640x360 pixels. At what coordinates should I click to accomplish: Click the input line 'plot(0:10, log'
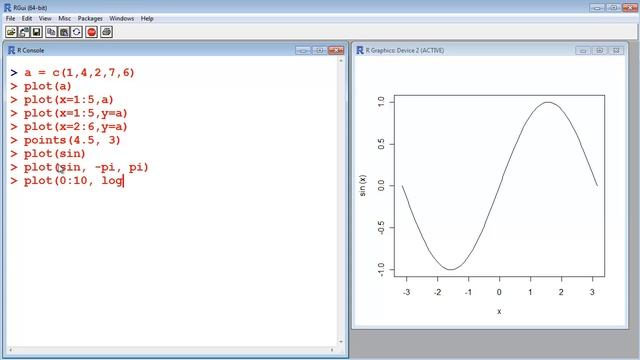click(x=73, y=180)
